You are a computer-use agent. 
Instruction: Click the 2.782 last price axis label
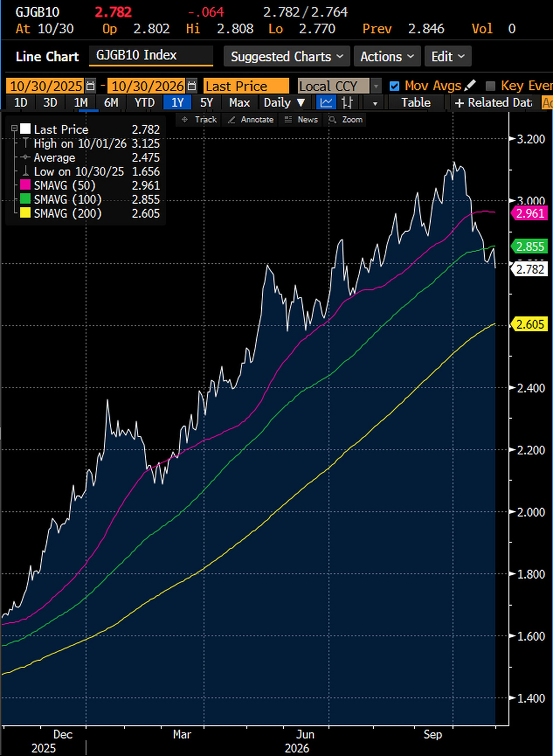530,269
